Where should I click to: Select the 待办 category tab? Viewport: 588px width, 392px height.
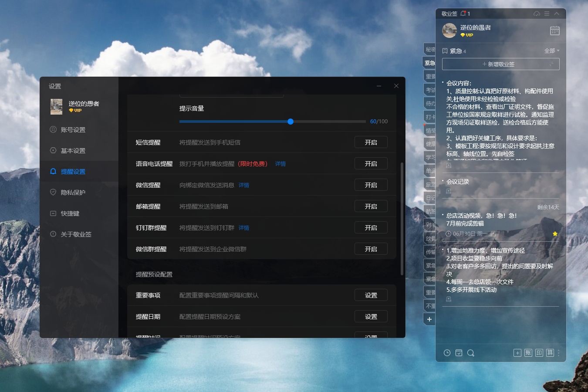[430, 103]
